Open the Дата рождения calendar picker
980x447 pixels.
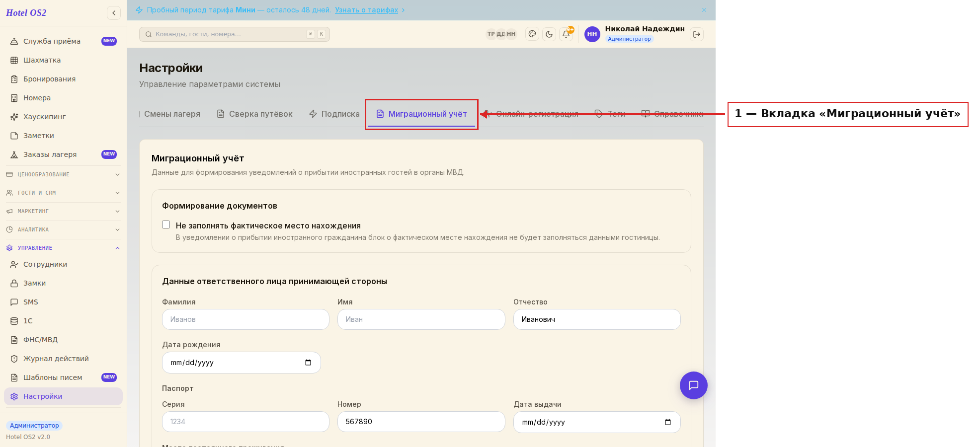pos(308,363)
